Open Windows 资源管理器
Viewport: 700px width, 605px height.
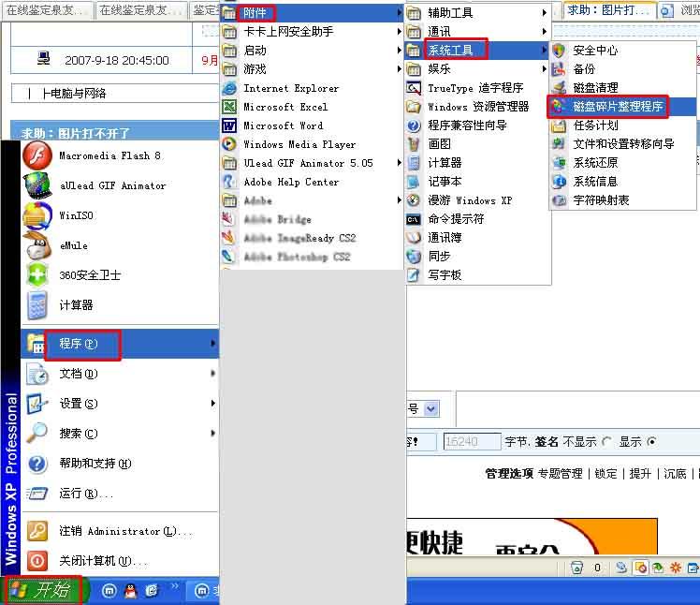pyautogui.click(x=477, y=107)
